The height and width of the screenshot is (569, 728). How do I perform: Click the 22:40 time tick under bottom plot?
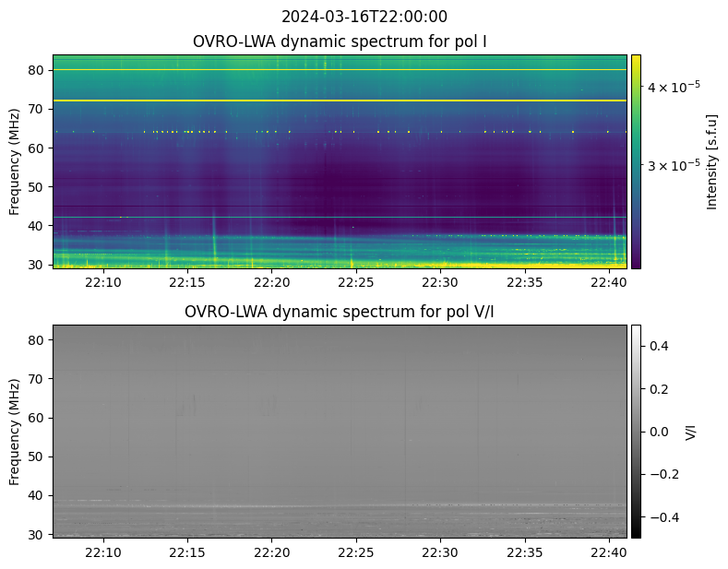click(x=610, y=551)
